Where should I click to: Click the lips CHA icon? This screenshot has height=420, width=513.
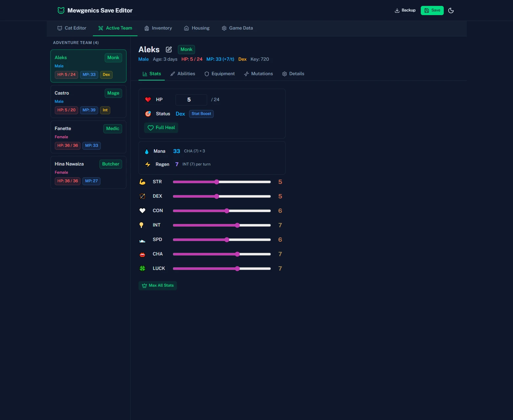(142, 254)
